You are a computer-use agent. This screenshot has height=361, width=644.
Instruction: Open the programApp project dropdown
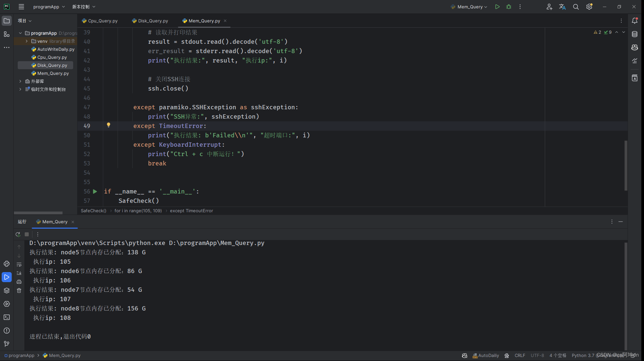[49, 7]
